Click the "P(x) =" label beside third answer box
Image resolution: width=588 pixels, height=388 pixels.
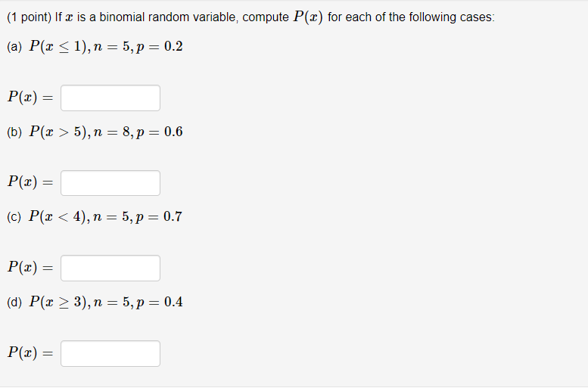[x=30, y=267]
